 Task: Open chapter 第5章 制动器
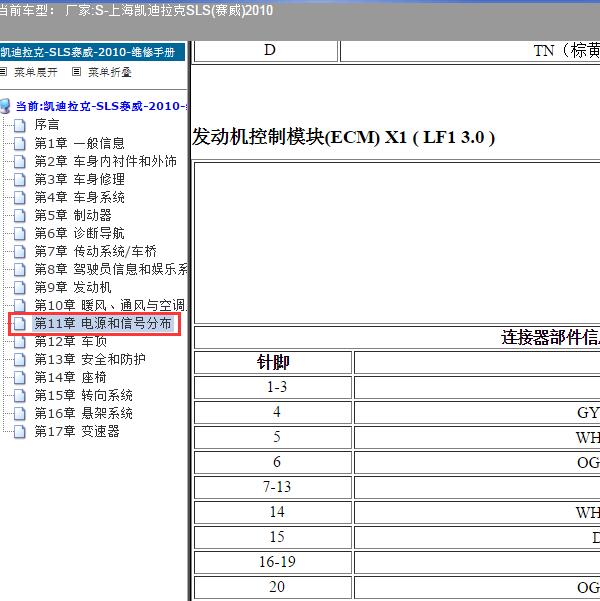(73, 215)
